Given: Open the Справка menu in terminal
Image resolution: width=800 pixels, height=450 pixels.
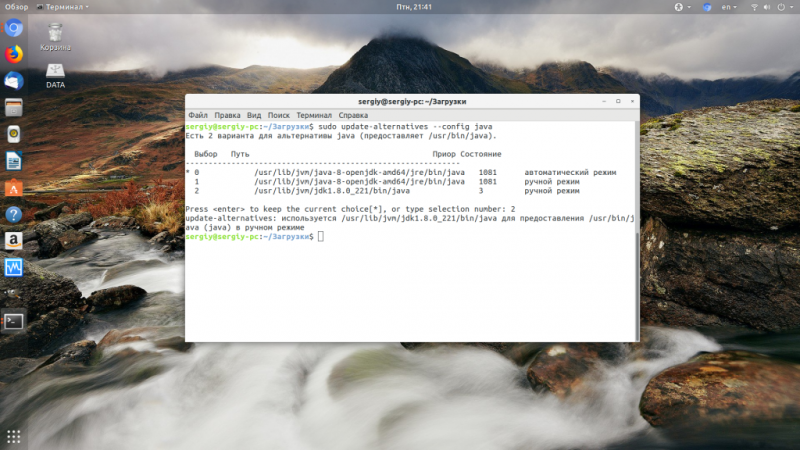Looking at the screenshot, I should 353,115.
